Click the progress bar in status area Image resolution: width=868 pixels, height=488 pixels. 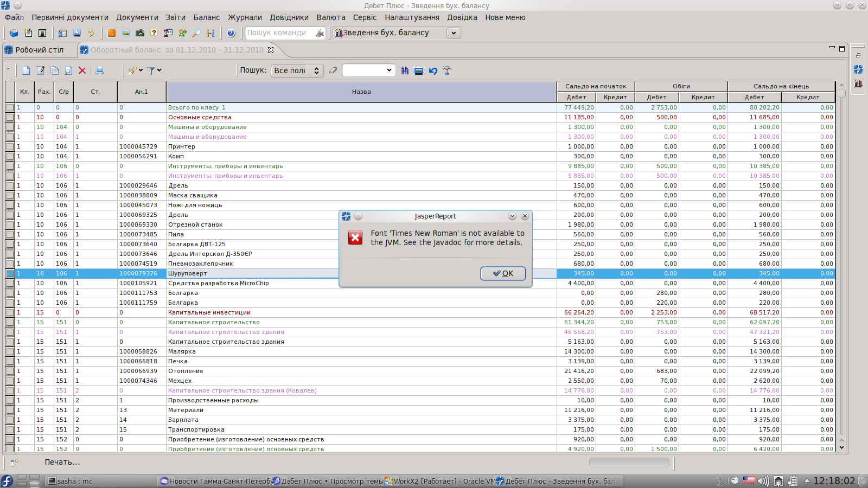(x=629, y=463)
